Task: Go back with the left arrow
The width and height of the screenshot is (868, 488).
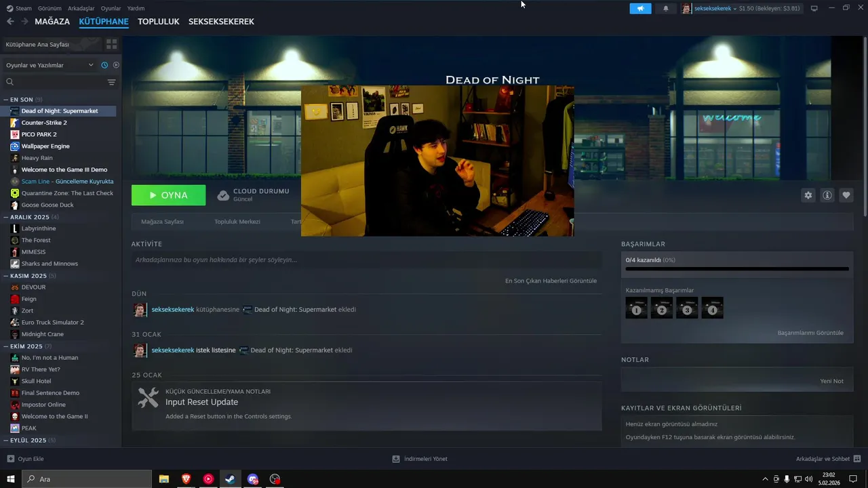Action: coord(10,22)
